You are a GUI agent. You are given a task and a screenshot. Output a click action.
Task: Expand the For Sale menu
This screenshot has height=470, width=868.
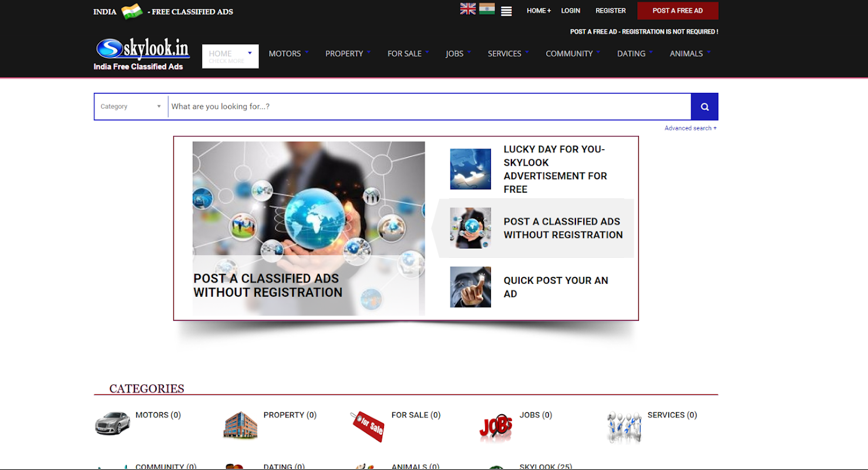pos(408,53)
